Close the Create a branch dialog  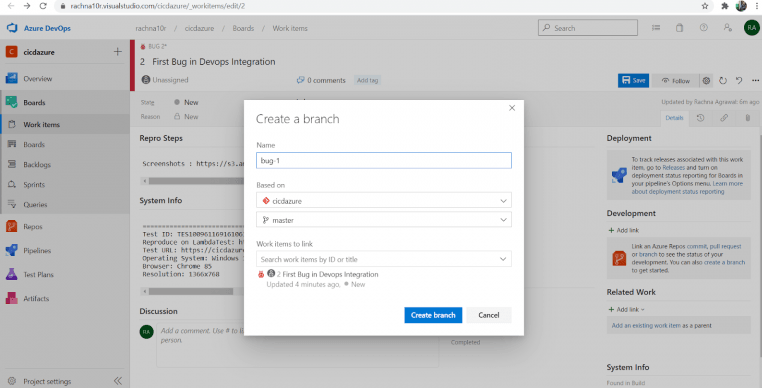[x=512, y=108]
